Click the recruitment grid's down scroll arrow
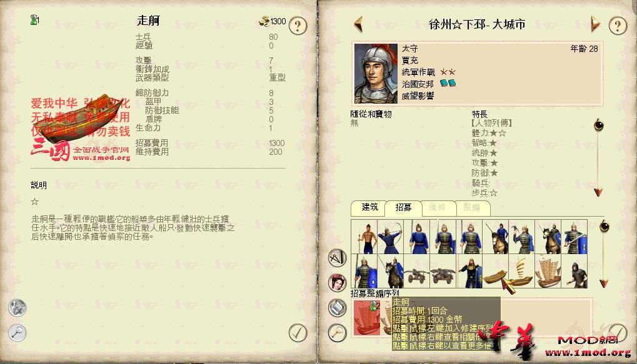Screen dimensions: 637x364 [x=604, y=283]
